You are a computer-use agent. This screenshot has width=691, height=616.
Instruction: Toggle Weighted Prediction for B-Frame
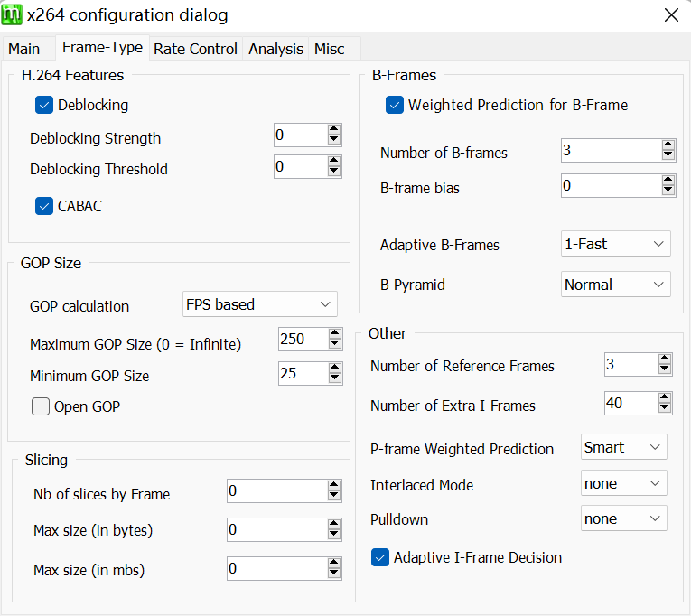(395, 105)
